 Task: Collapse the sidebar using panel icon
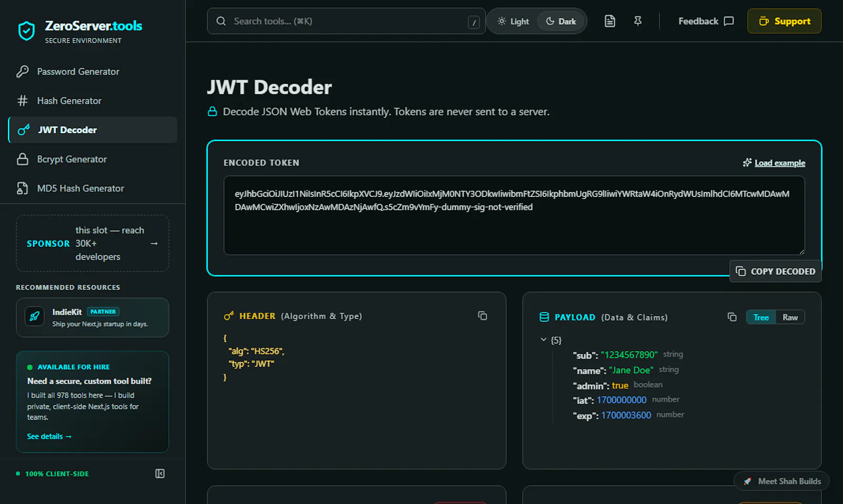(x=160, y=473)
